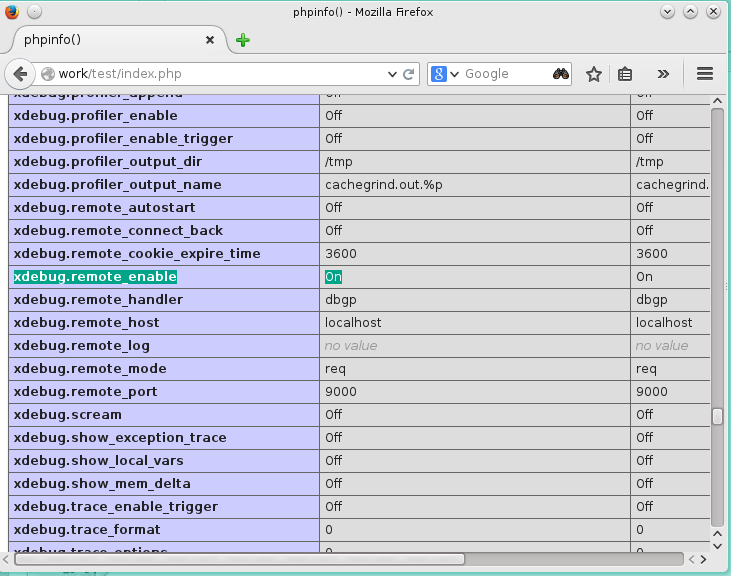This screenshot has width=731, height=576.
Task: Click the horizontal scrollbar thumb
Action: click(240, 559)
